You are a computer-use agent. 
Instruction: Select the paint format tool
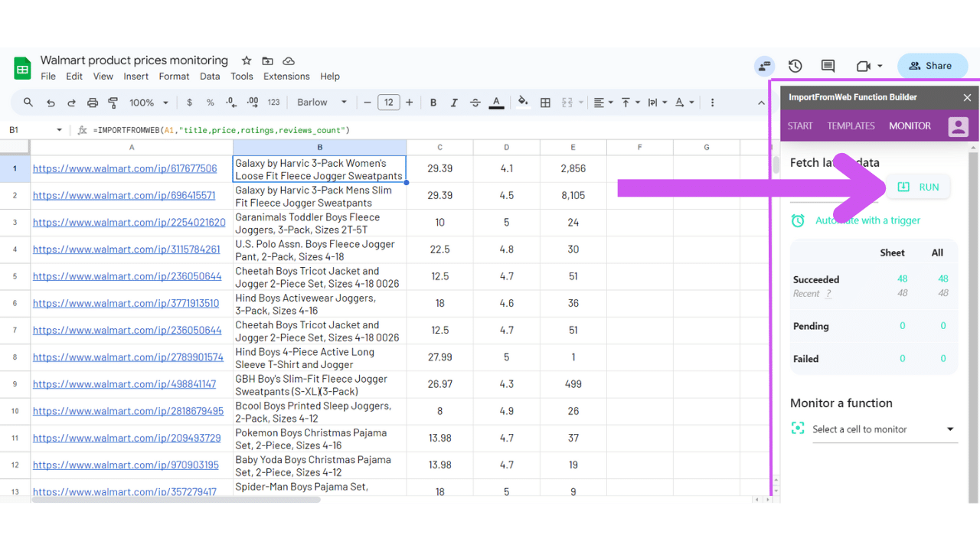pos(113,103)
